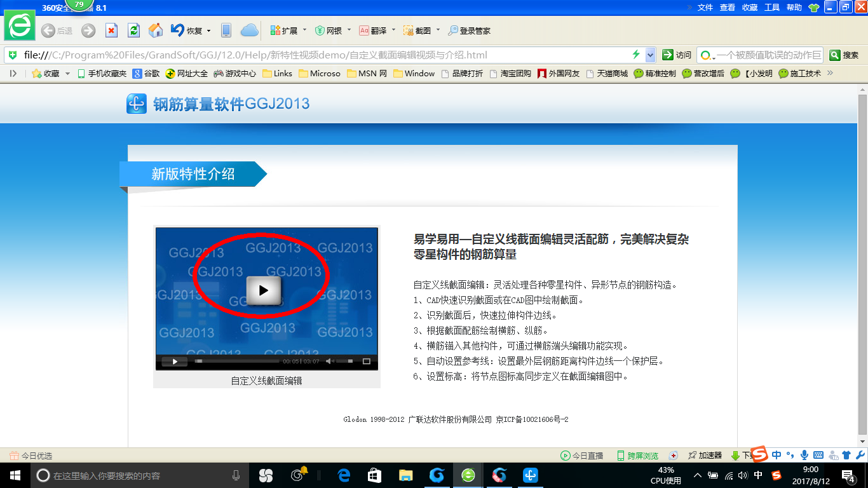Open the 收藏 menu in title bar
The height and width of the screenshot is (488, 868).
(x=750, y=7)
